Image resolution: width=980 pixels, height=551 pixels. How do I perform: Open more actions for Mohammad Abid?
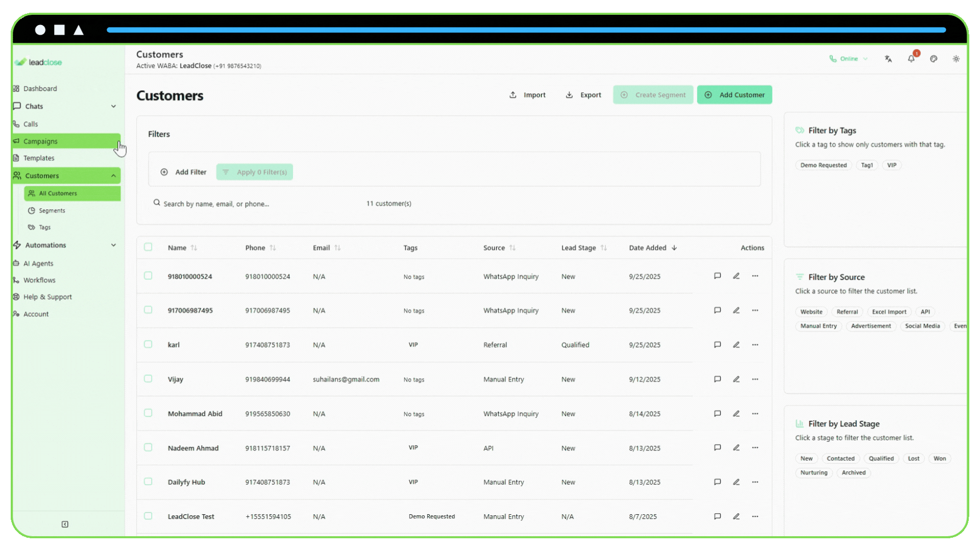coord(755,414)
